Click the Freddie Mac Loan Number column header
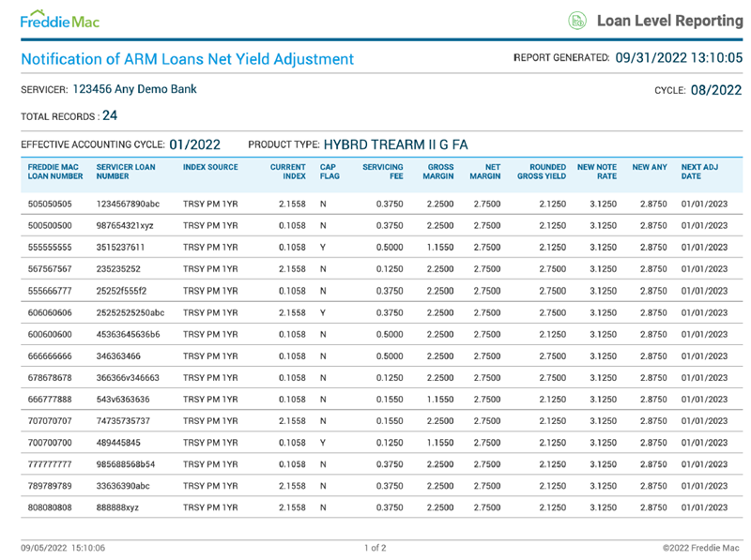The width and height of the screenshot is (751, 560). pyautogui.click(x=55, y=172)
